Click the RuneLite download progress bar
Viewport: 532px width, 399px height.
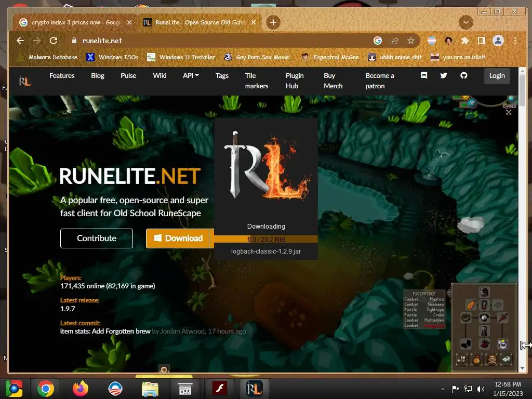click(x=266, y=239)
